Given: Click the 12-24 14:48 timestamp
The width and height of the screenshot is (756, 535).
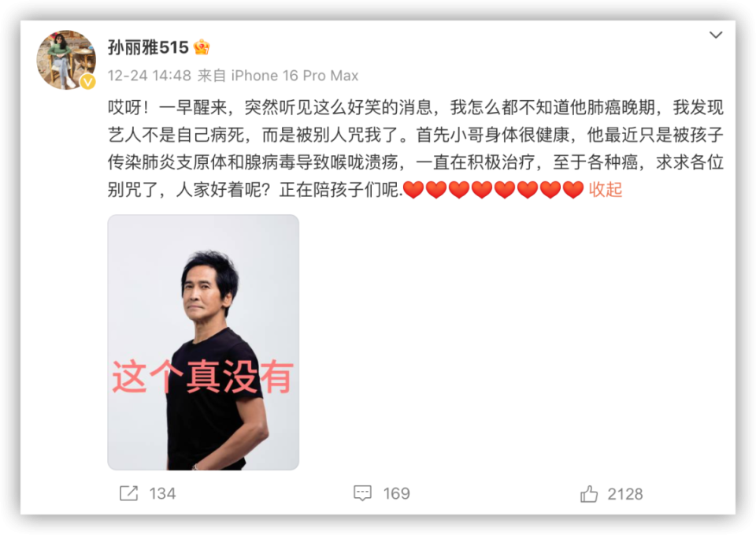Looking at the screenshot, I should tap(150, 76).
